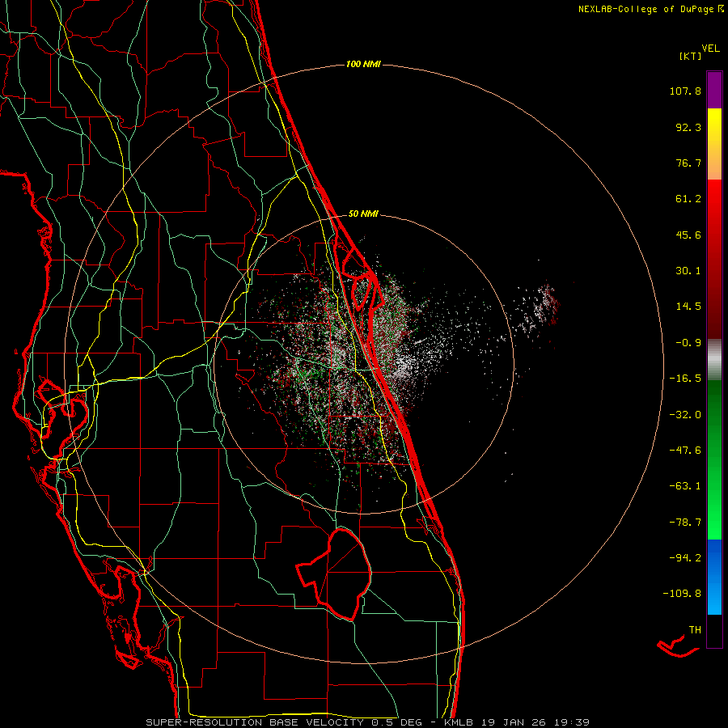Click the -32.0 legend value
Image resolution: width=728 pixels, height=728 pixels.
(x=685, y=415)
